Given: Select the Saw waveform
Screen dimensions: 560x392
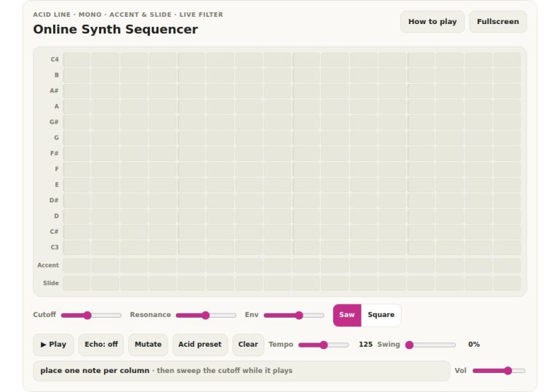Looking at the screenshot, I should coord(347,315).
